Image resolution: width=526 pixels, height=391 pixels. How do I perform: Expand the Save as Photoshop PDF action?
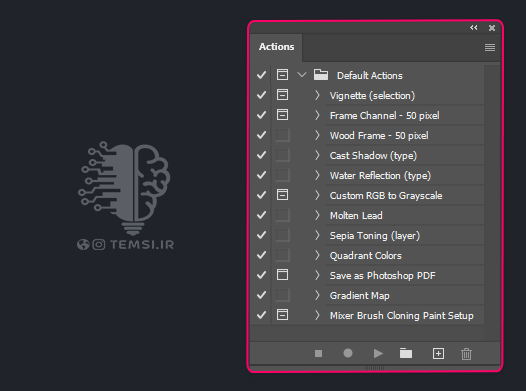(317, 275)
